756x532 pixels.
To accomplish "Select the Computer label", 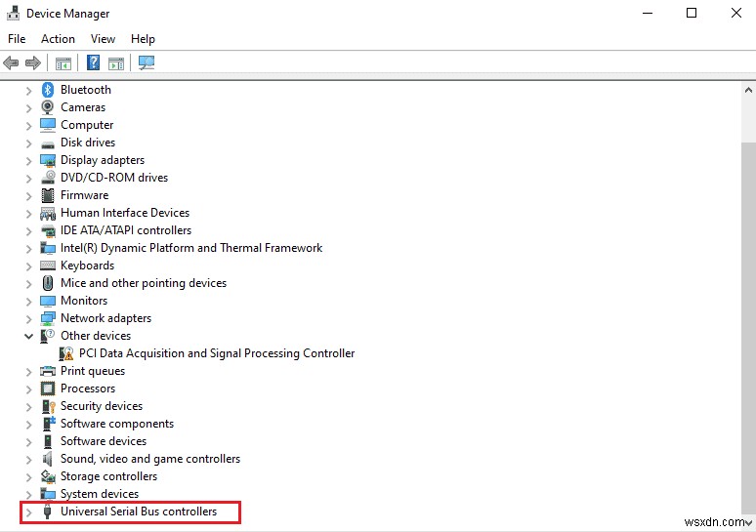I will [x=87, y=125].
